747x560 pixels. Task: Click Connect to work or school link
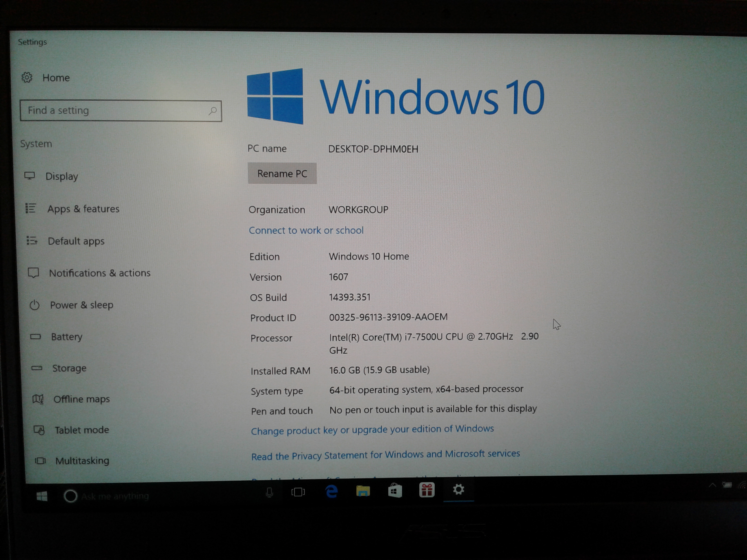click(306, 230)
